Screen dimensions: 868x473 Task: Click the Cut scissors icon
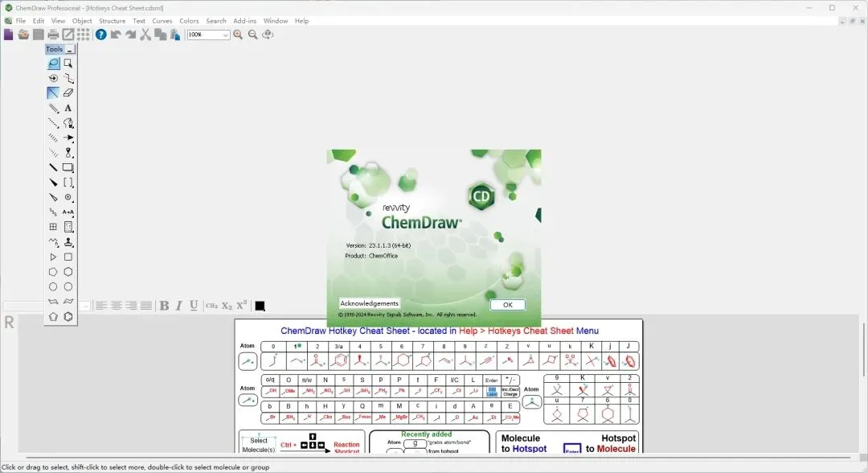tap(145, 35)
